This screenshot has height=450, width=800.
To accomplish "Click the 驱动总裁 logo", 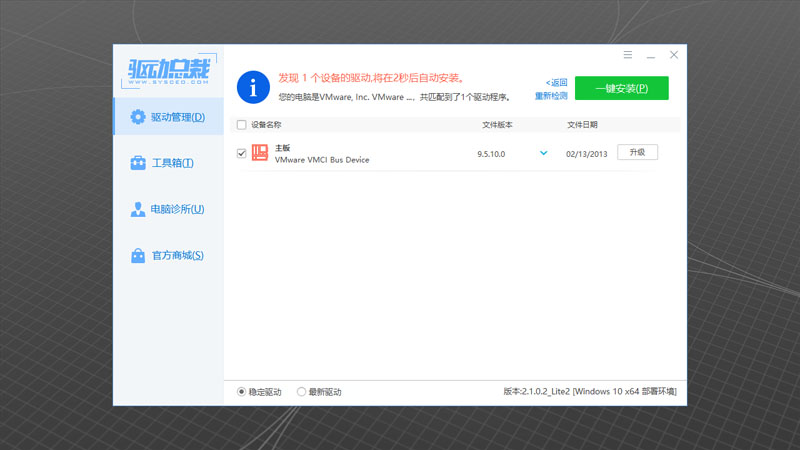I will coord(169,70).
